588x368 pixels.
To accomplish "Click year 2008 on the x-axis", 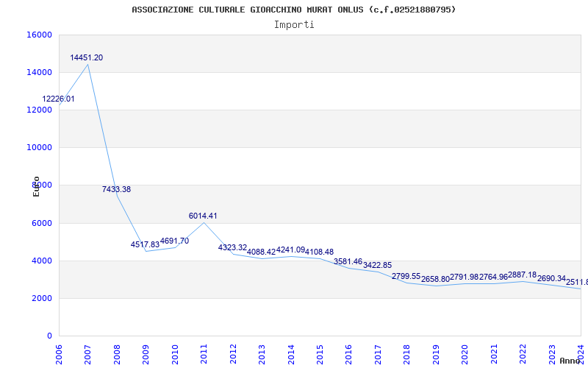I will pos(117,354).
